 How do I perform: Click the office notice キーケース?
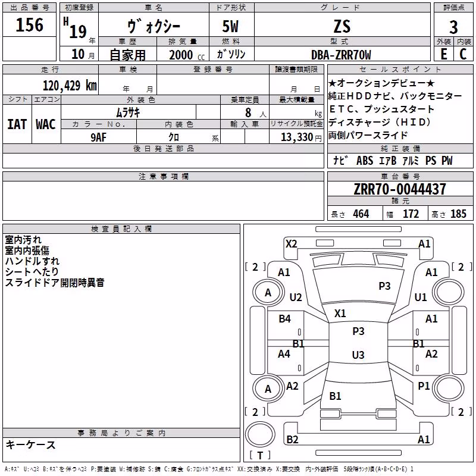[30, 445]
